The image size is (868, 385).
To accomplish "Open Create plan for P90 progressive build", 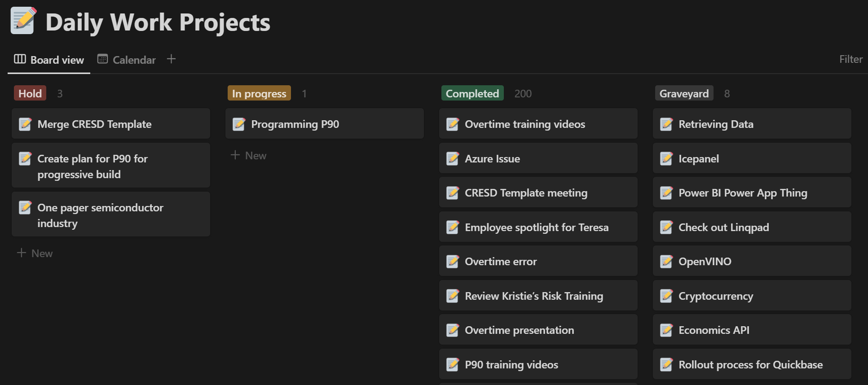I will pyautogui.click(x=111, y=165).
